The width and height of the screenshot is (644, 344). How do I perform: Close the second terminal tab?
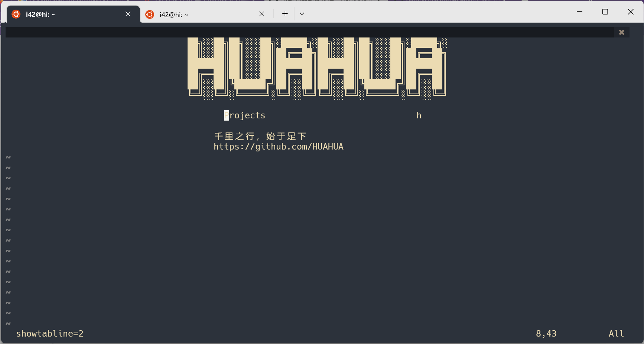[261, 13]
